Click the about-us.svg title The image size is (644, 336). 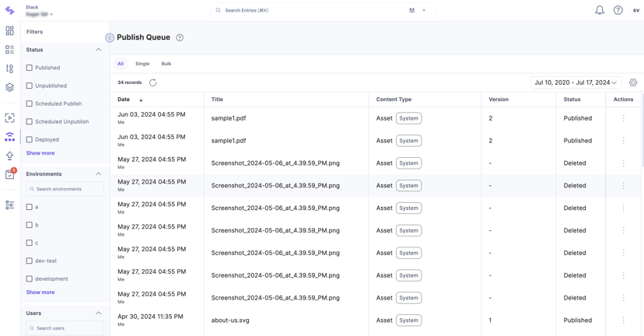coord(230,320)
